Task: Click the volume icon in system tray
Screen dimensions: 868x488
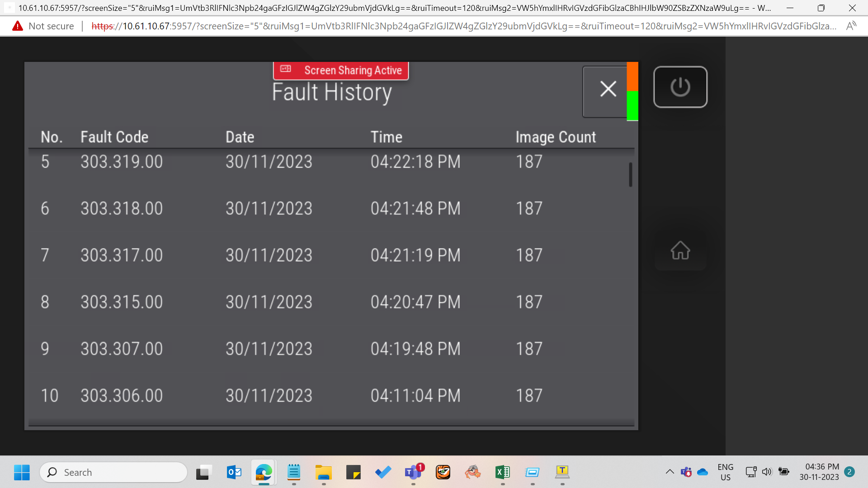Action: 767,472
